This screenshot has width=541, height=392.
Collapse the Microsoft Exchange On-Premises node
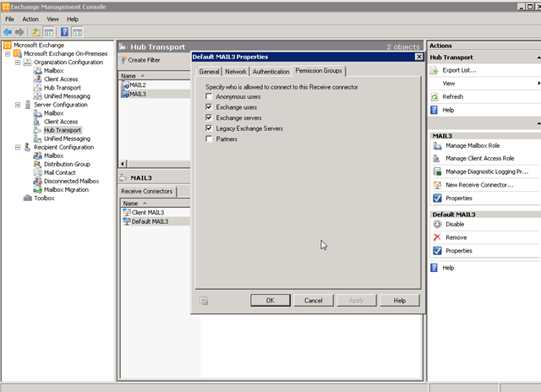pos(8,54)
